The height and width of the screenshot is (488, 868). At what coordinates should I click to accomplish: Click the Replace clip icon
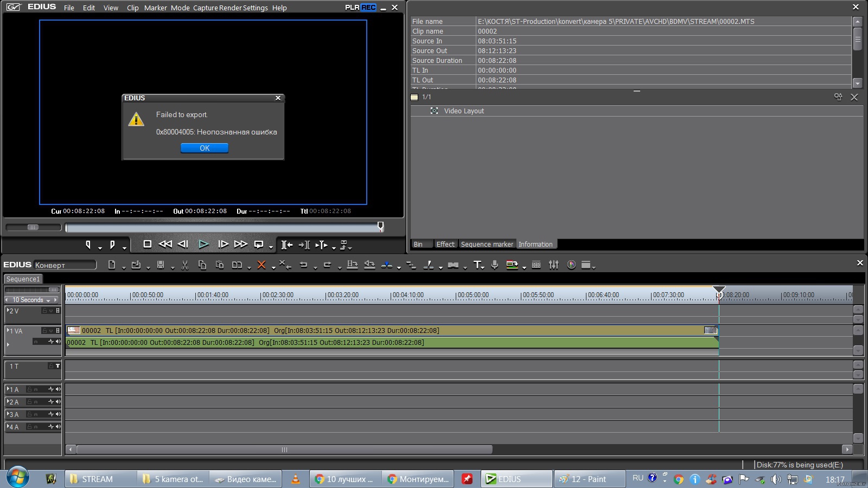coord(237,265)
